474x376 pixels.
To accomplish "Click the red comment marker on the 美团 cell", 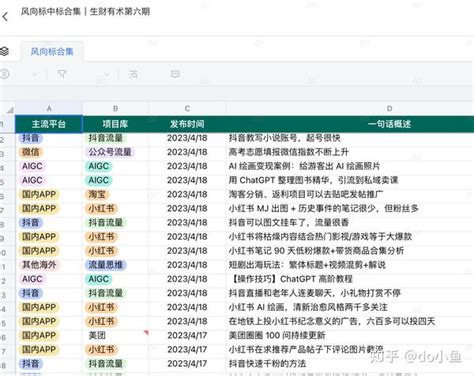I will (x=146, y=332).
